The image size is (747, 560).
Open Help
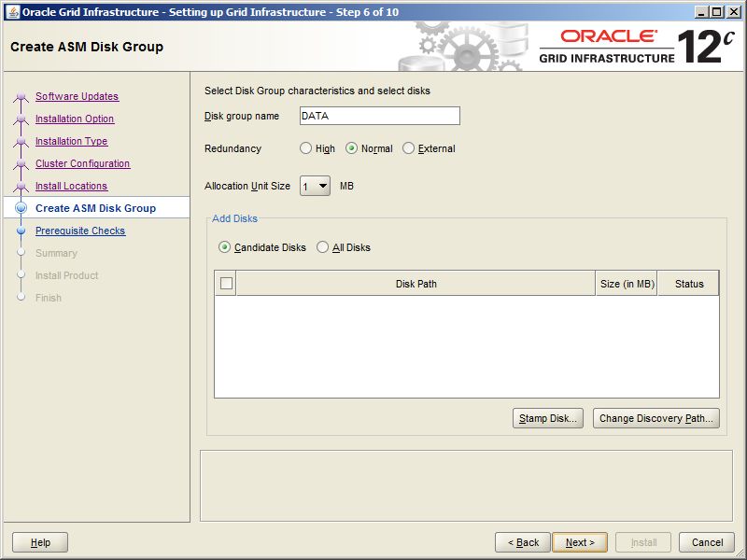(40, 542)
